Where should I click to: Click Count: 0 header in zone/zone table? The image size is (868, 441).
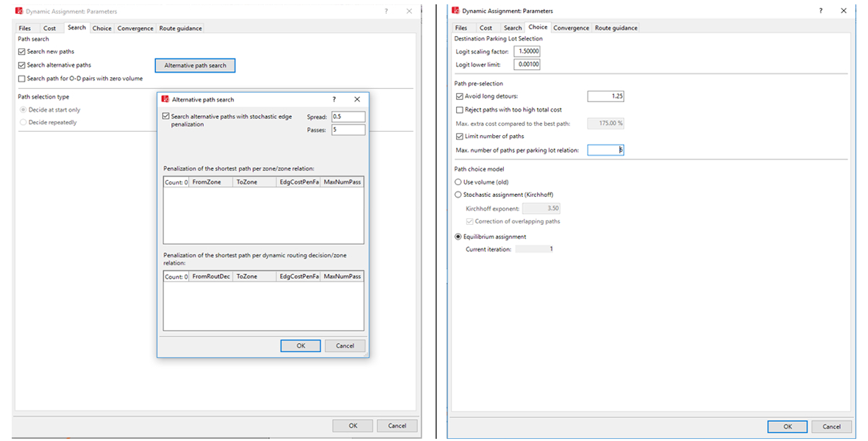(x=177, y=182)
